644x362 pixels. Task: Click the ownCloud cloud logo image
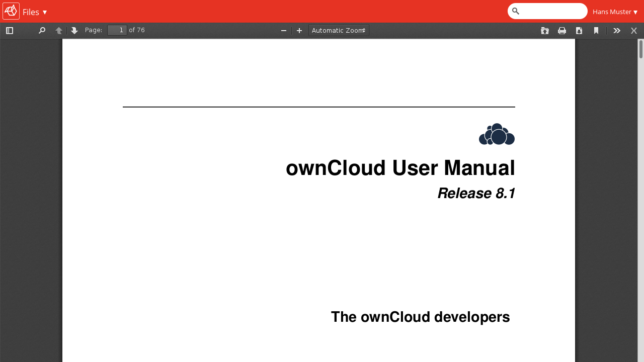pos(497,134)
